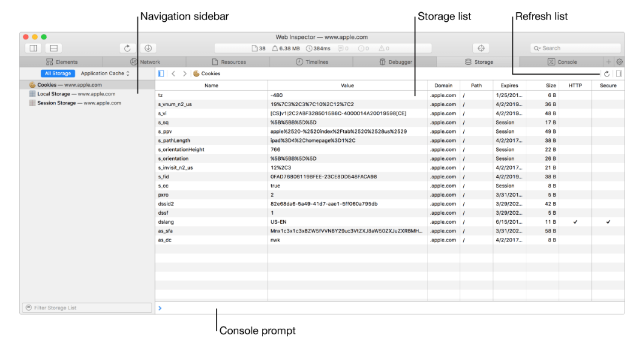Go back with the left chevron
This screenshot has width=644, height=344.
pyautogui.click(x=173, y=73)
